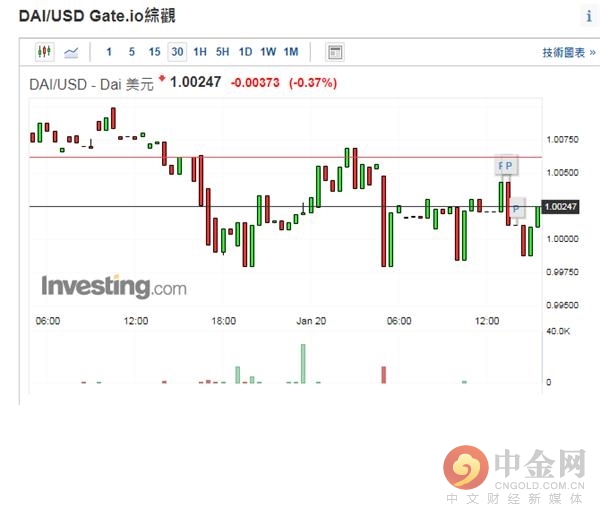Click the tallest green volume bar
This screenshot has width=600, height=517.
click(303, 364)
